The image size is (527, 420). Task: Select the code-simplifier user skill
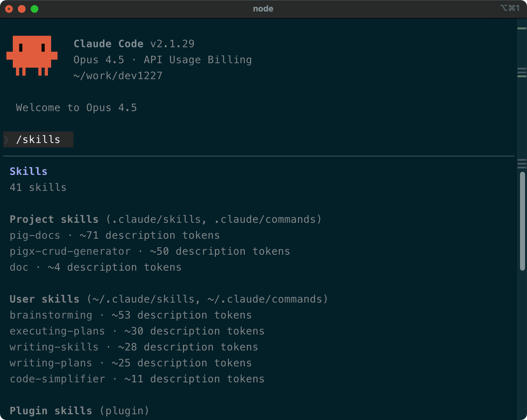point(57,379)
